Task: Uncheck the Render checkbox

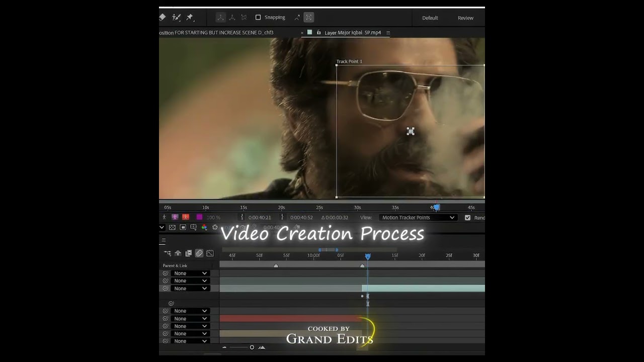Action: coord(468,218)
